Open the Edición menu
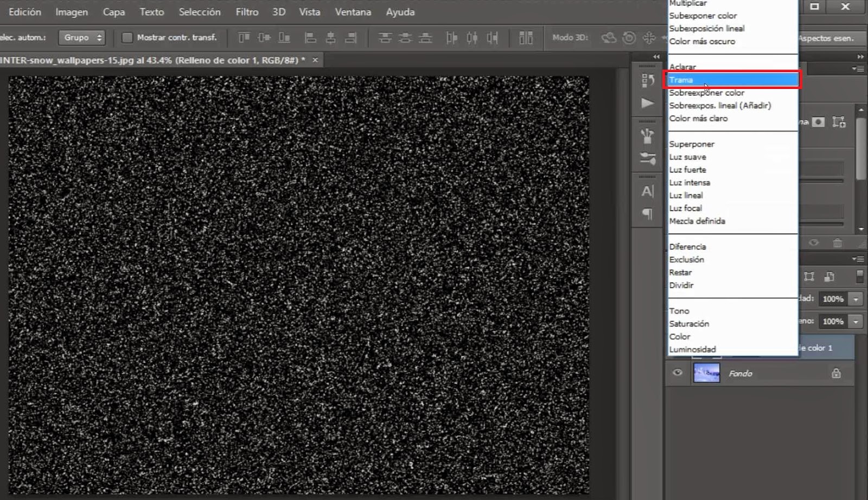 pos(24,11)
